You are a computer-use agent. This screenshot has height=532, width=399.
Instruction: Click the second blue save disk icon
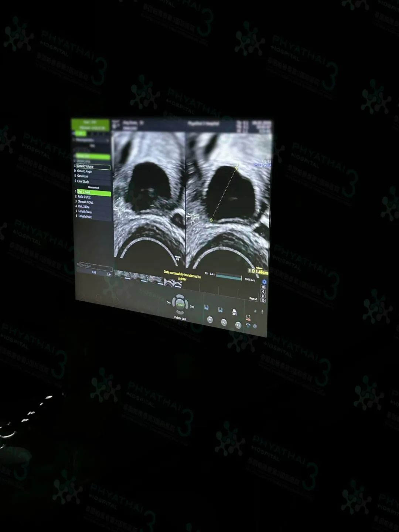[220, 310]
